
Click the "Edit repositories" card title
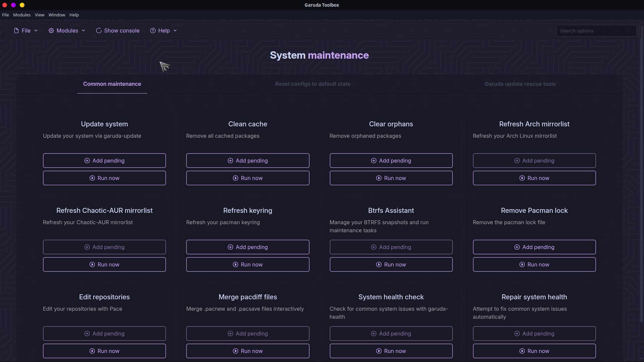tap(104, 297)
